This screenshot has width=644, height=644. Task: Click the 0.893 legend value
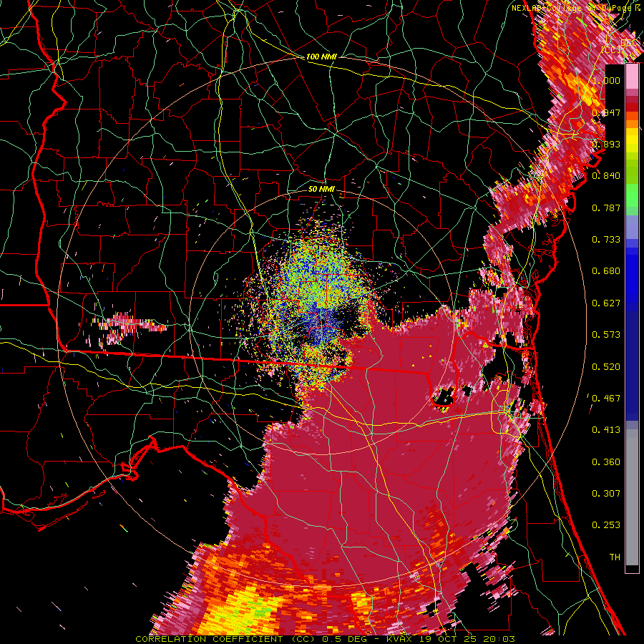coord(606,144)
